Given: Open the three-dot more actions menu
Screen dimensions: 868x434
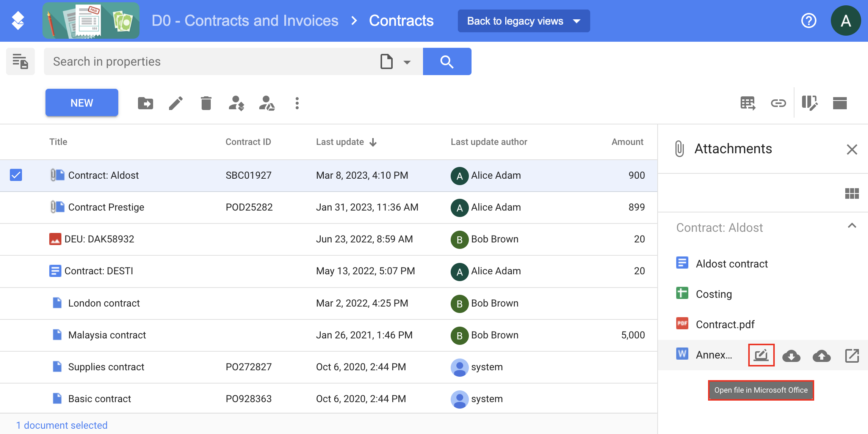Looking at the screenshot, I should 297,103.
